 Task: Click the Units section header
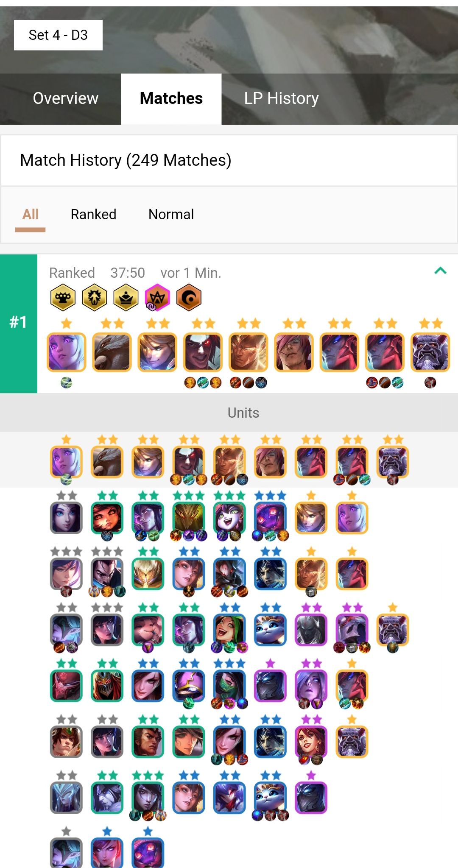pos(229,413)
